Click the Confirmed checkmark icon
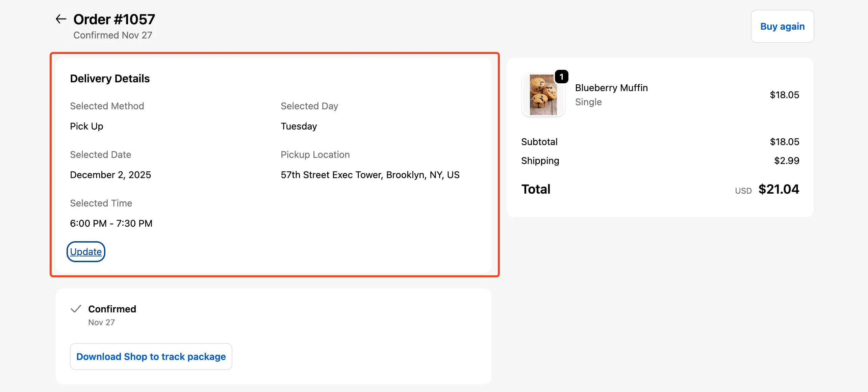Viewport: 868px width, 392px height. tap(76, 309)
